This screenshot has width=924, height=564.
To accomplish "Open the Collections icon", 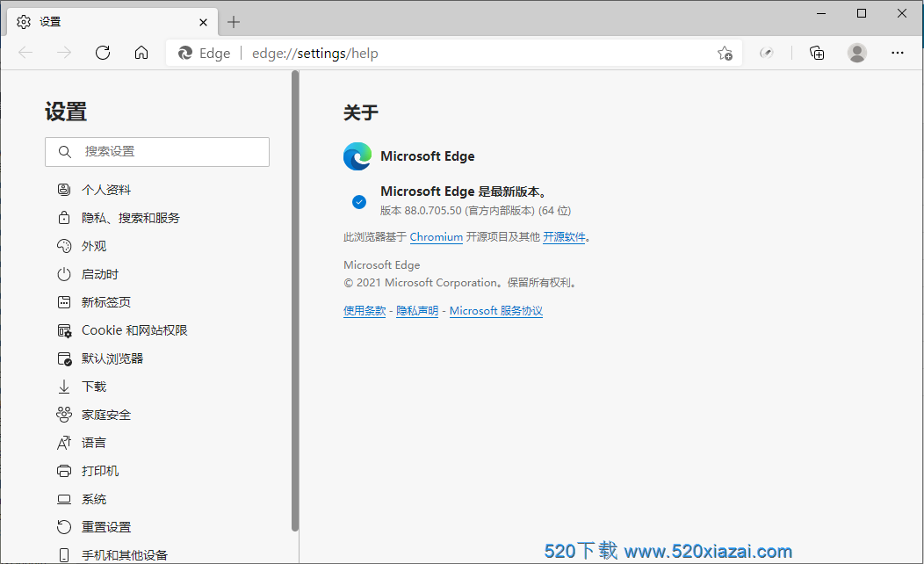I will (x=817, y=53).
